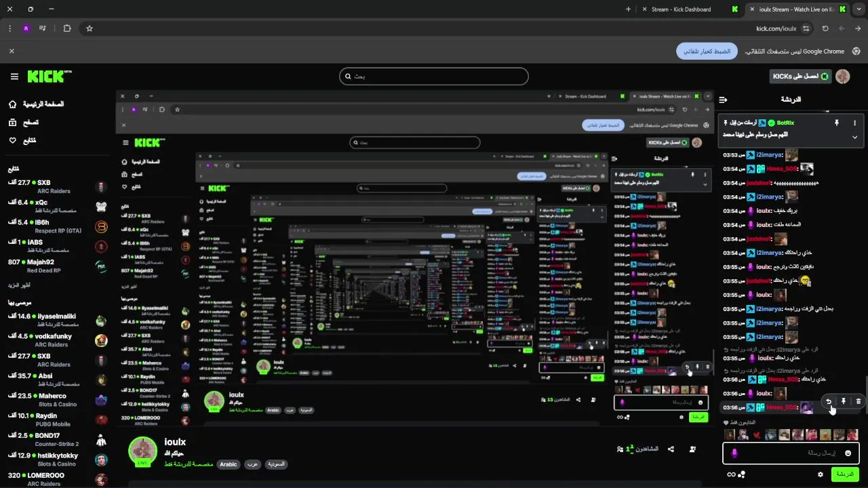Viewport: 868px width, 488px height.
Task: Open a new browser tab with plus
Action: point(628,9)
